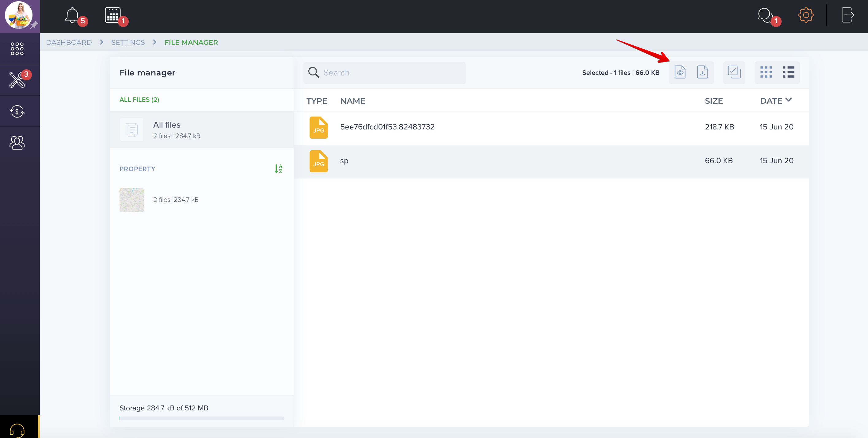Open the payments dollar sidebar icon
868x438 pixels.
point(17,111)
